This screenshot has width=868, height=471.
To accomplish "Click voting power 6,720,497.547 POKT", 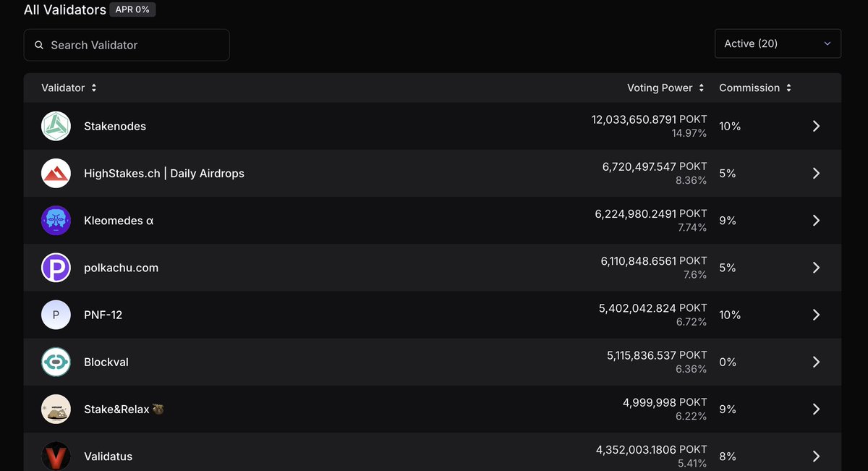I will pyautogui.click(x=655, y=166).
